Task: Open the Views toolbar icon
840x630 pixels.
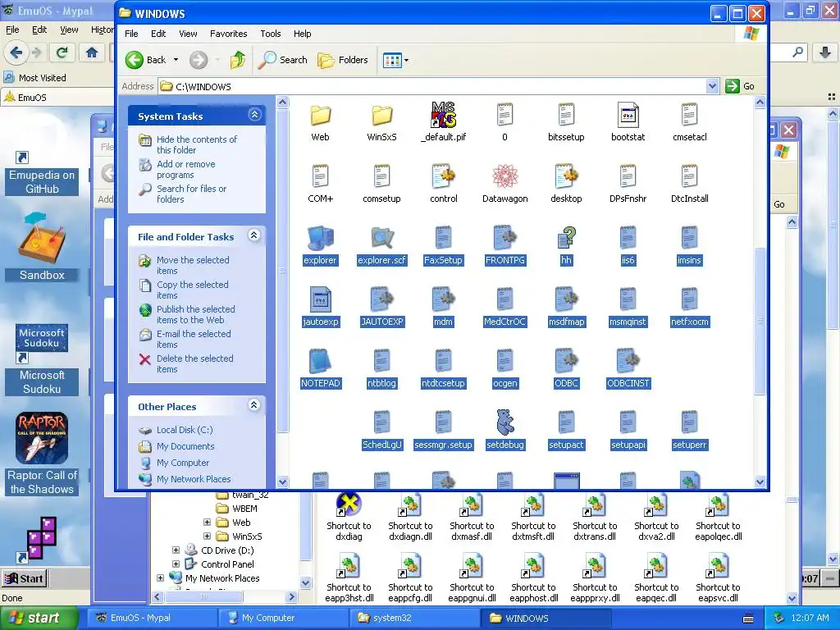Action: pyautogui.click(x=392, y=60)
